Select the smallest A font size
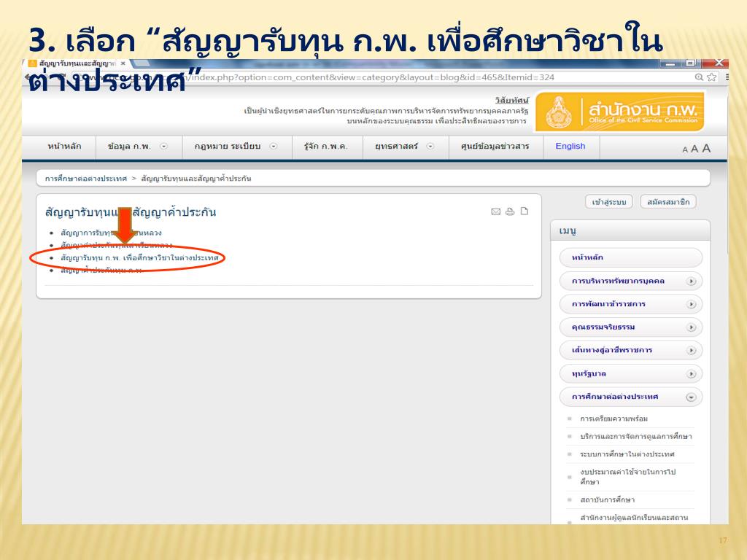 tap(685, 150)
